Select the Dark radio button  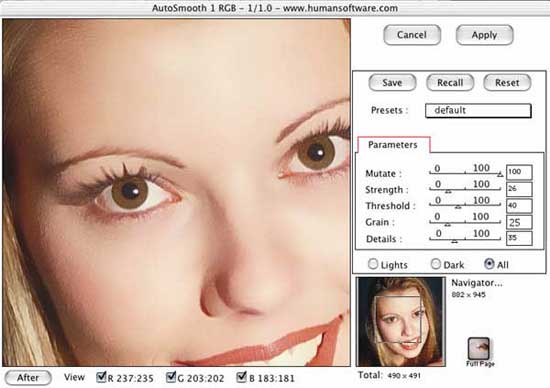(x=436, y=264)
